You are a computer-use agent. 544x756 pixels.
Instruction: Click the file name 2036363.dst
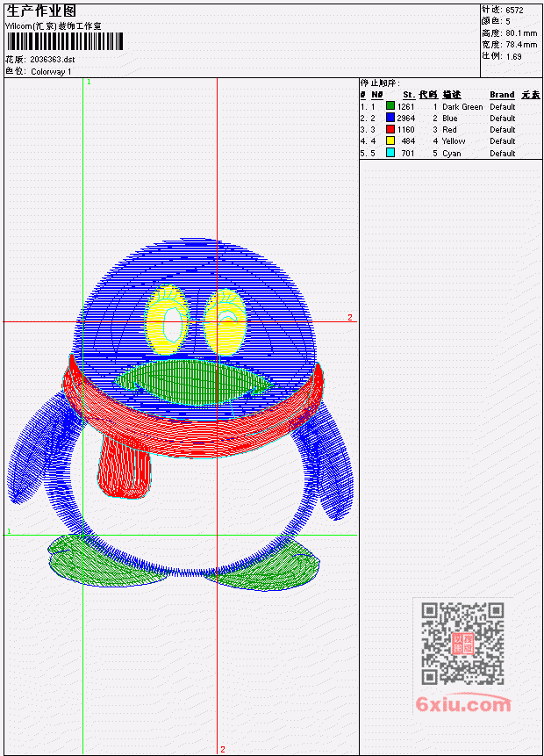[53, 60]
